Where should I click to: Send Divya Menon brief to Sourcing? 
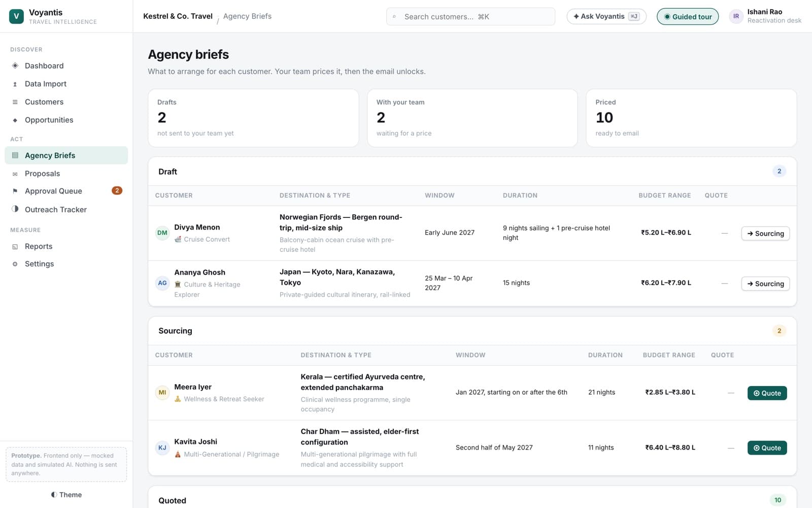765,233
